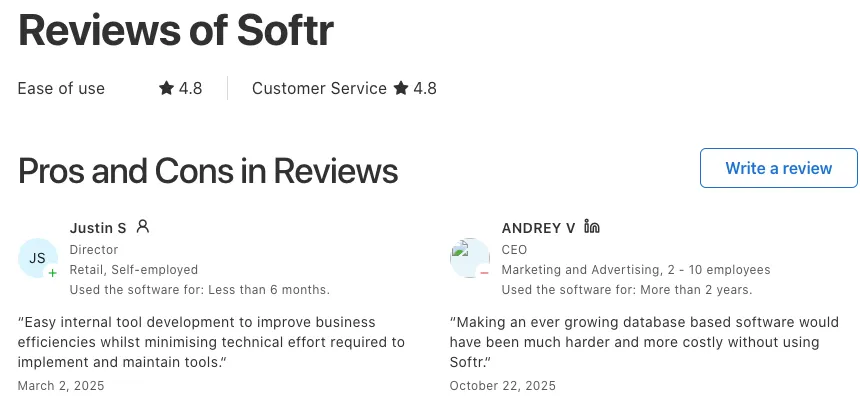
Task: Click the red minus badge on Andrey's avatar
Action: (484, 272)
